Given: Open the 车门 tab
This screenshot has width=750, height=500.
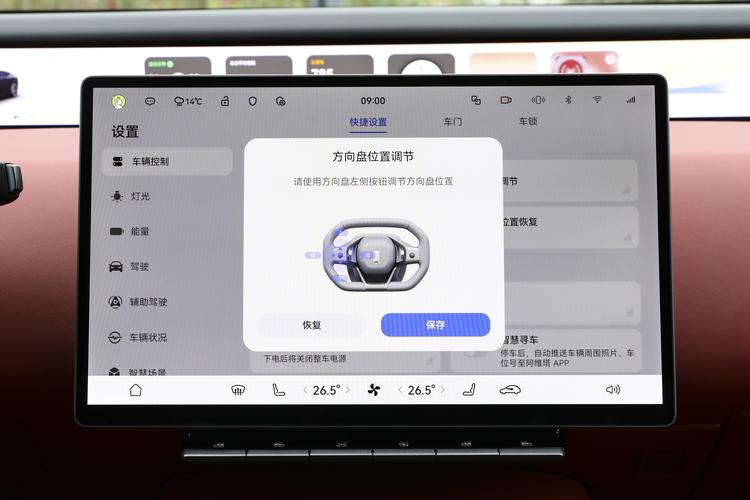Looking at the screenshot, I should pyautogui.click(x=453, y=122).
